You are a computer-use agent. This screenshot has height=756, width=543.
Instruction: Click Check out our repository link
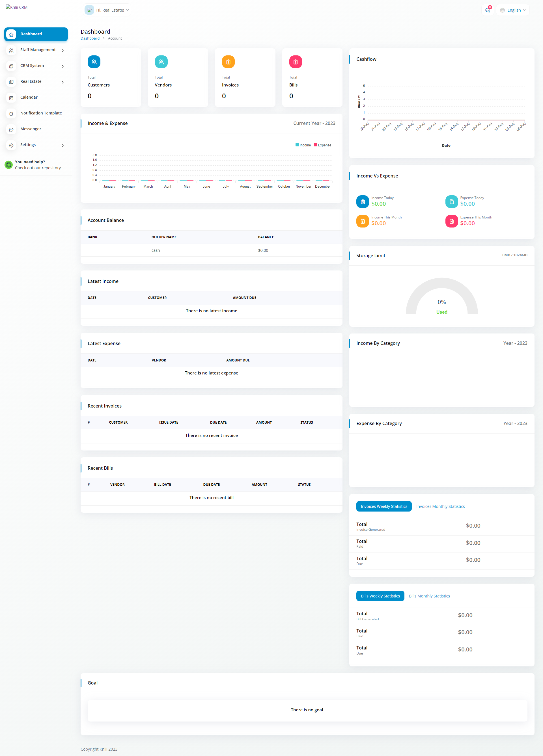(x=38, y=168)
